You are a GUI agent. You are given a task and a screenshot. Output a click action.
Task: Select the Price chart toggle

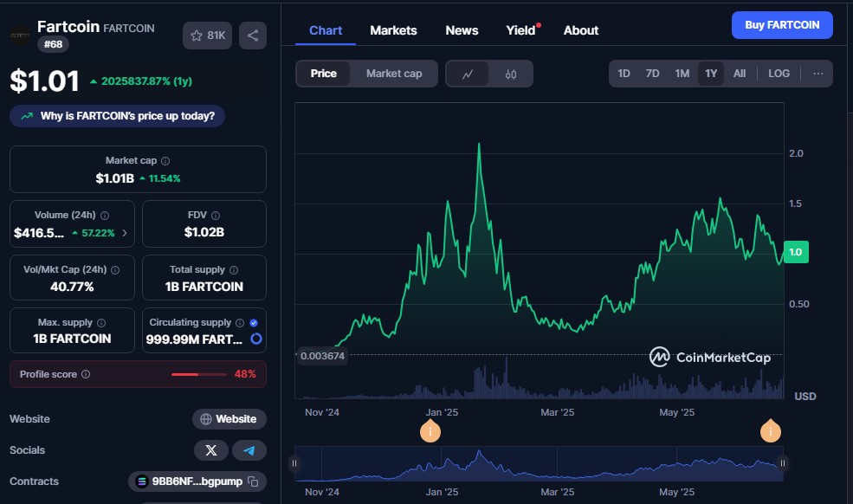(323, 74)
